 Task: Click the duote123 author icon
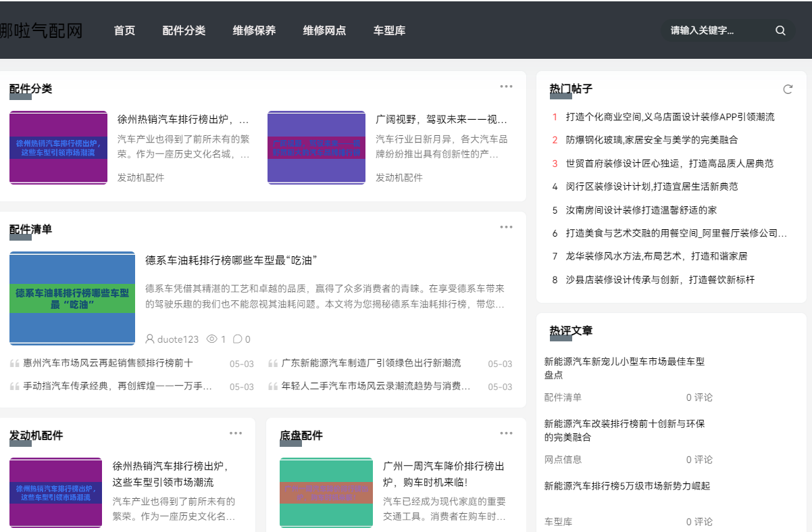[x=150, y=339]
